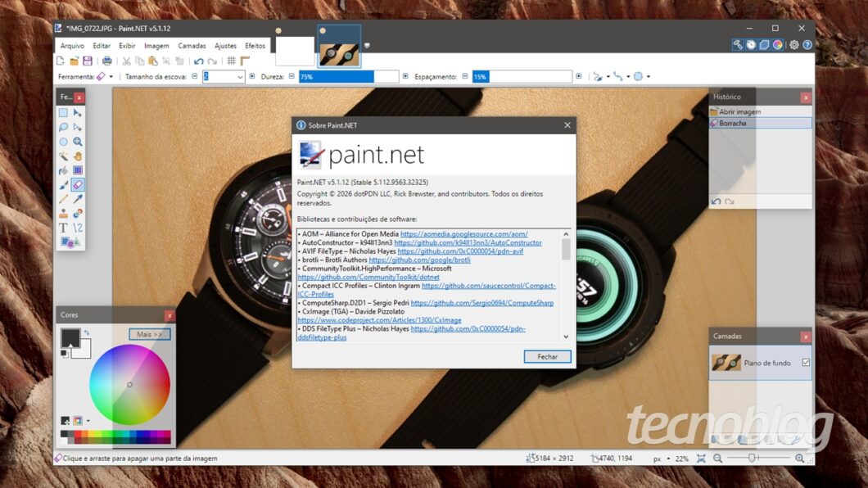Open the selection clipping mode dropdown
The height and width of the screenshot is (488, 868).
pos(649,77)
